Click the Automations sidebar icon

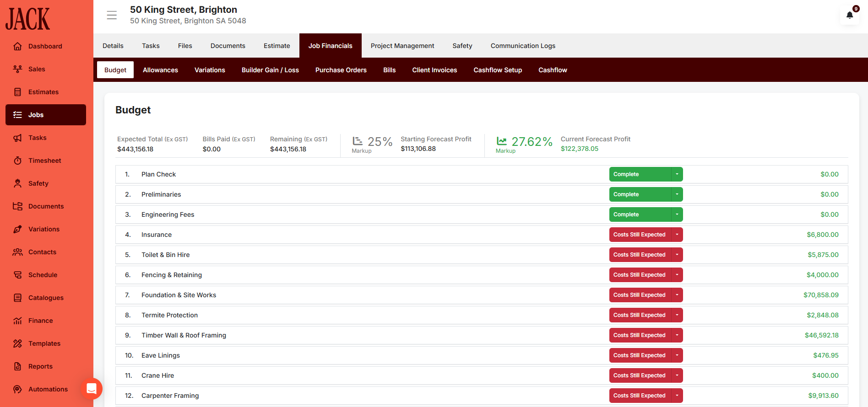point(17,389)
